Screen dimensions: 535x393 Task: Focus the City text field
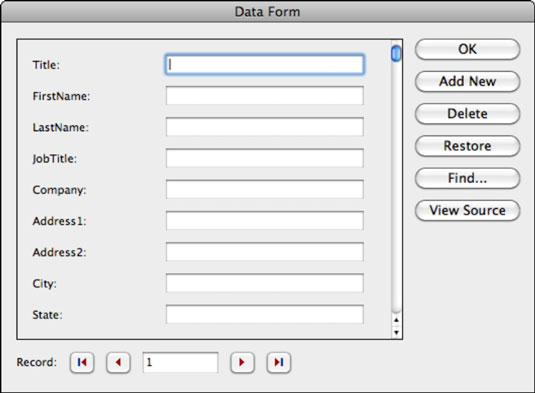coord(265,283)
